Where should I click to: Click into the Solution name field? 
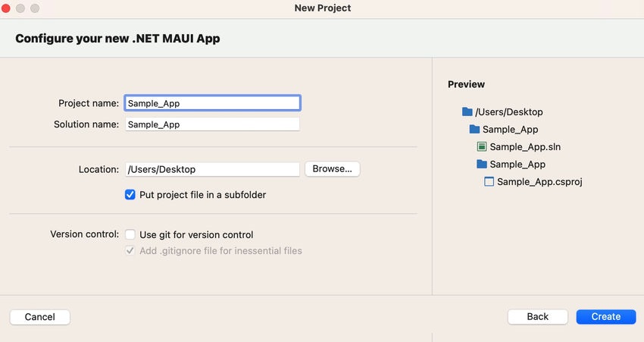pyautogui.click(x=212, y=124)
